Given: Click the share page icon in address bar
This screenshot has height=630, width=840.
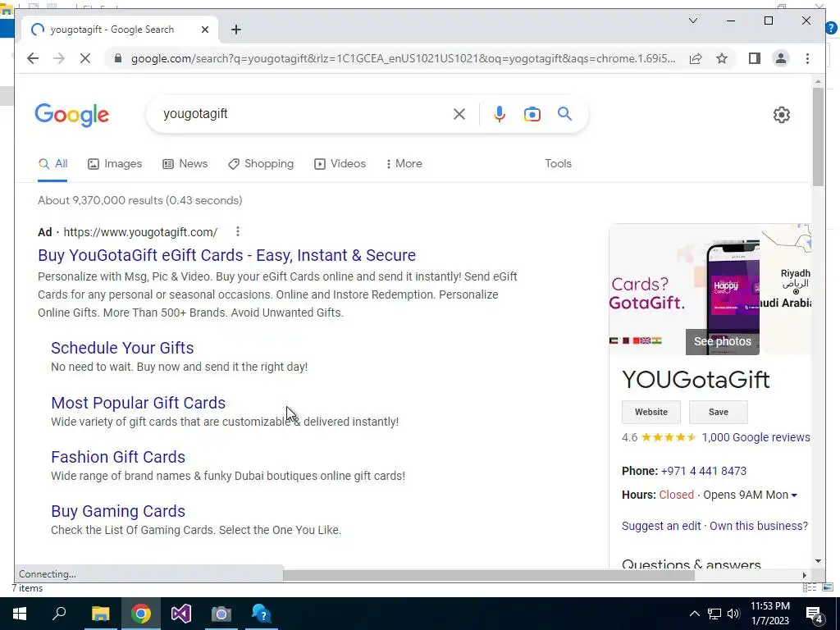Looking at the screenshot, I should point(696,58).
